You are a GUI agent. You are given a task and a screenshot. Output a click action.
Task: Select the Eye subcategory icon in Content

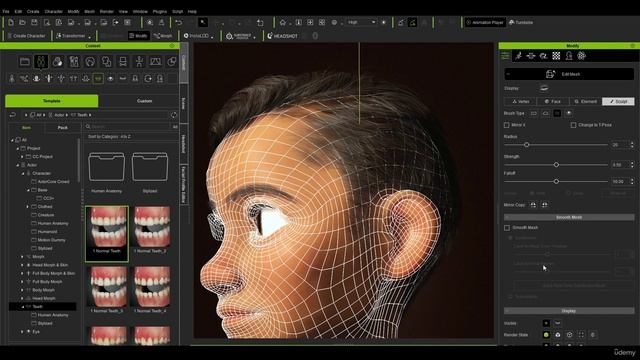tap(110, 78)
